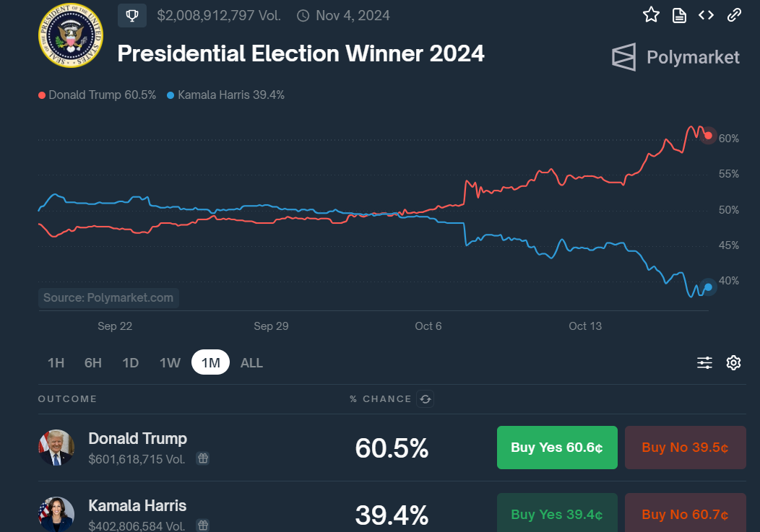Switch to the 1W time range

coord(170,362)
